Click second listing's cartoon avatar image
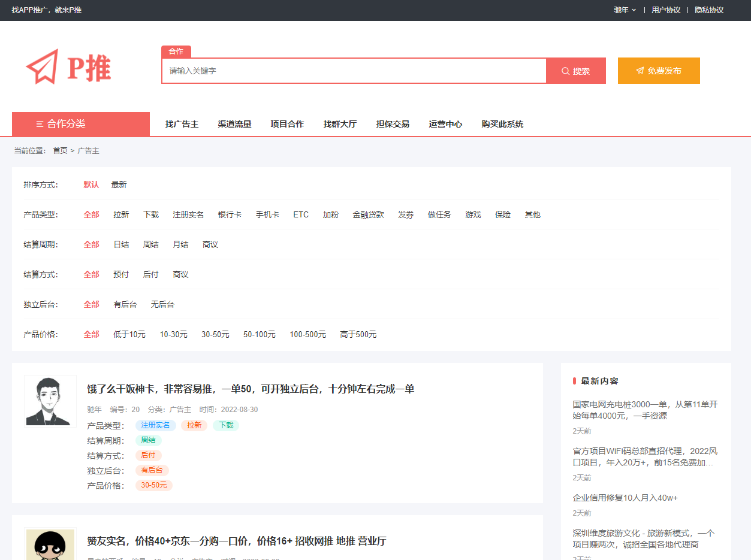This screenshot has width=751, height=560. (50, 544)
